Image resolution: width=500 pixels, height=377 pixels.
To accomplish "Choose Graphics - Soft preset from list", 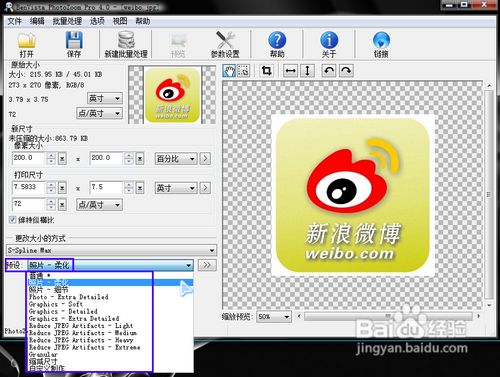I will pyautogui.click(x=56, y=304).
